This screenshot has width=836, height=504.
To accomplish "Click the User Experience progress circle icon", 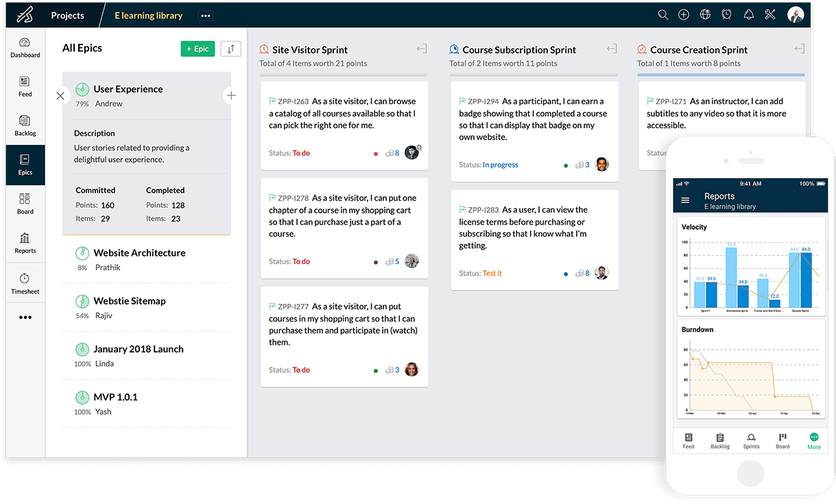I will (x=82, y=89).
